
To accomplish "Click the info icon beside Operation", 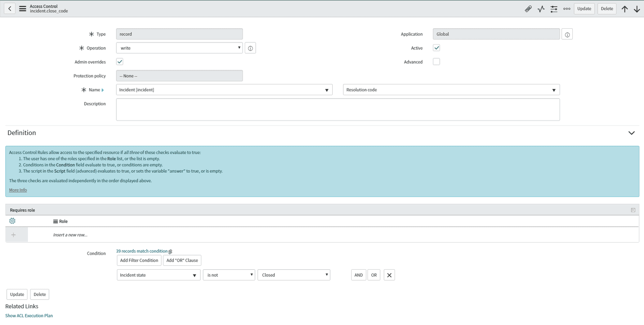I will (250, 48).
